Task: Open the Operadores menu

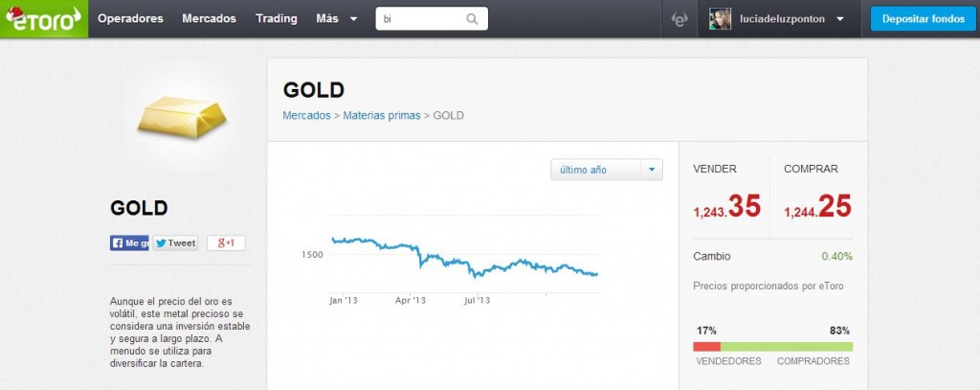Action: click(130, 19)
